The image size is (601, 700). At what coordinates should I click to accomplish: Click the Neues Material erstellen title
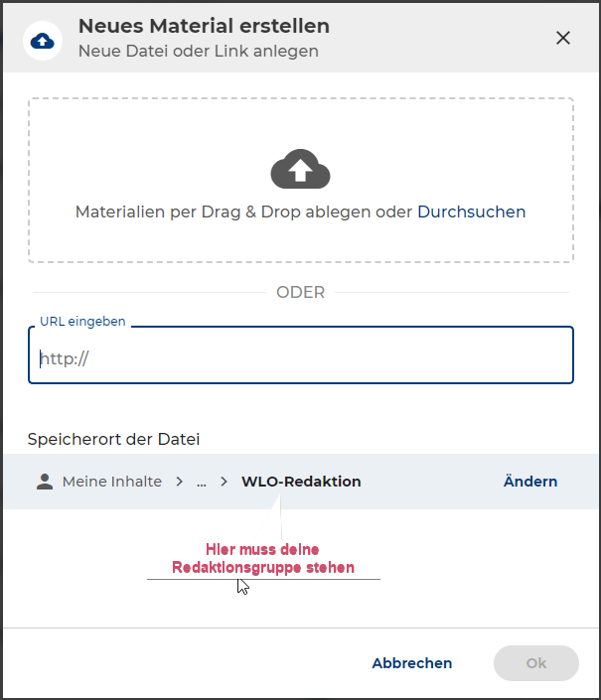[x=204, y=26]
